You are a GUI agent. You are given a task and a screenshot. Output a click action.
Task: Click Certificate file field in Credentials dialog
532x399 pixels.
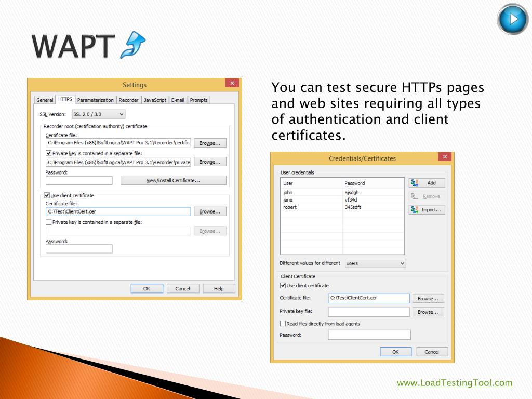(369, 298)
